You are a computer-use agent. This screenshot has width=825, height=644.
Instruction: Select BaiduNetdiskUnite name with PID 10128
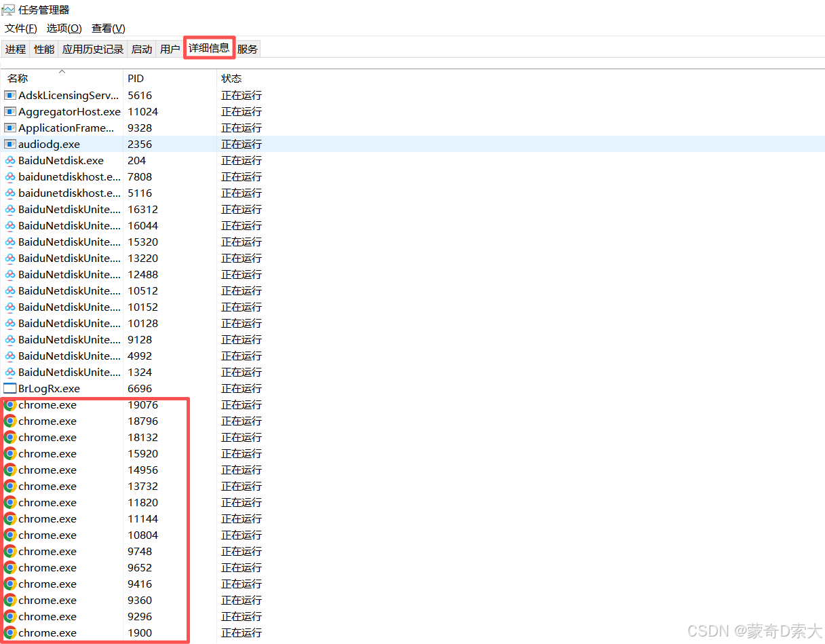(69, 323)
